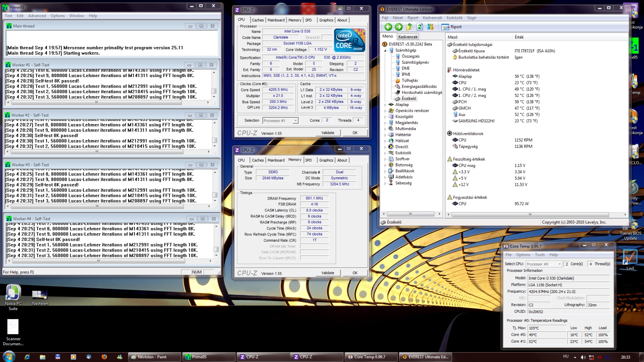Open the SPD tab in the CPU-Z memory timings window

coord(309,160)
